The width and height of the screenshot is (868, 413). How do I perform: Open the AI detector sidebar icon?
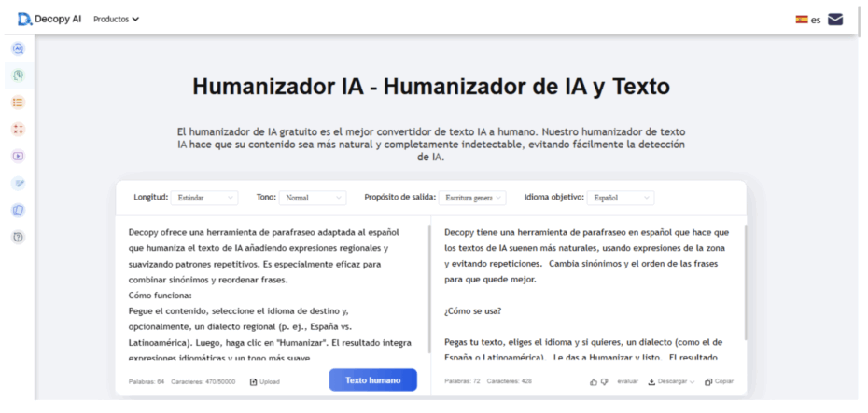pyautogui.click(x=19, y=49)
